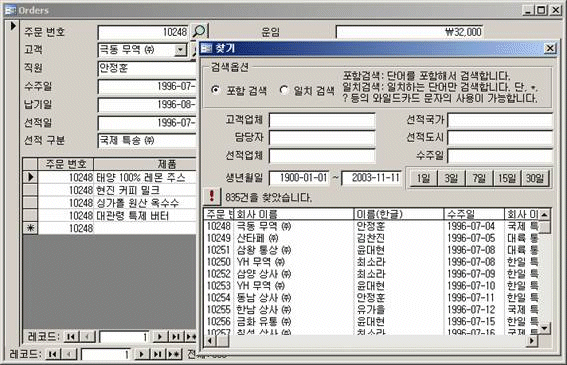Click the 30일 date range button

(x=535, y=178)
